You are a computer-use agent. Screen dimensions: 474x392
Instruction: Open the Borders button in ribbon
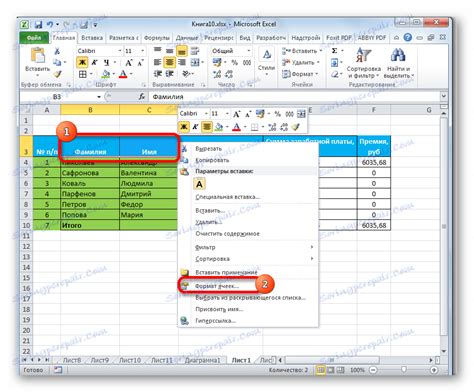[x=82, y=74]
